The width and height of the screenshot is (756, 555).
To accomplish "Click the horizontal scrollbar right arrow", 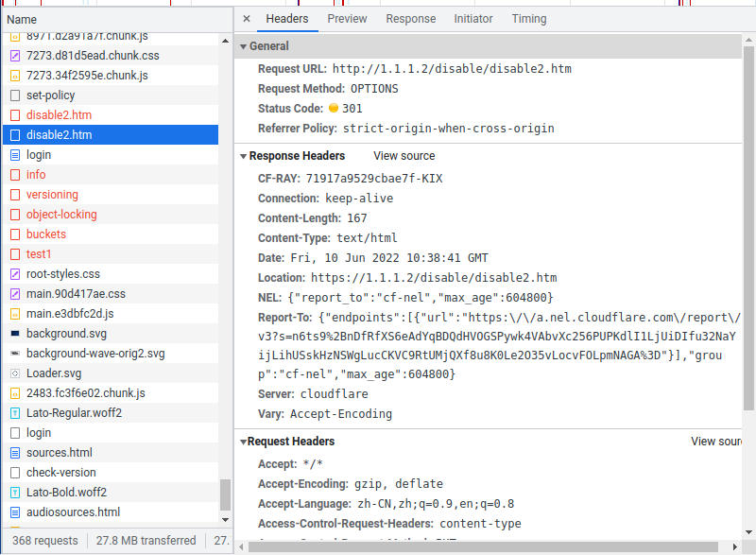I will 735,546.
